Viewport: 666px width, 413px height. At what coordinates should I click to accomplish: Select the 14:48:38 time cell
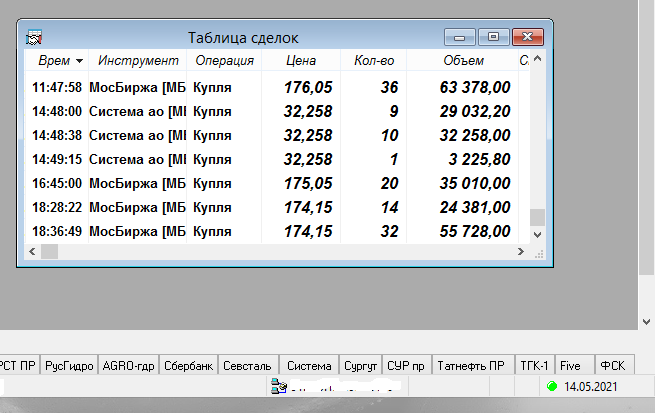(x=57, y=136)
